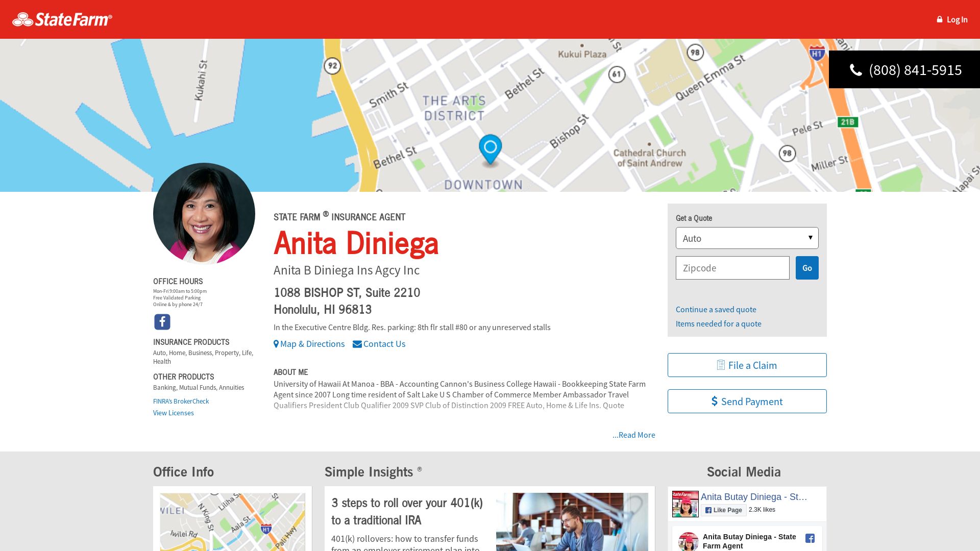
Task: Click the Log In lock icon
Action: point(939,19)
